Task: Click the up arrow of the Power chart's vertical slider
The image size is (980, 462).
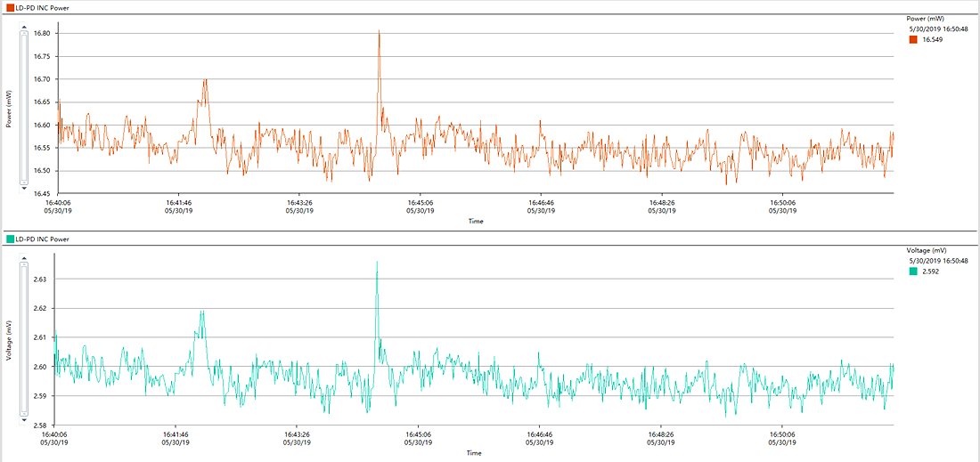Action: tap(24, 25)
